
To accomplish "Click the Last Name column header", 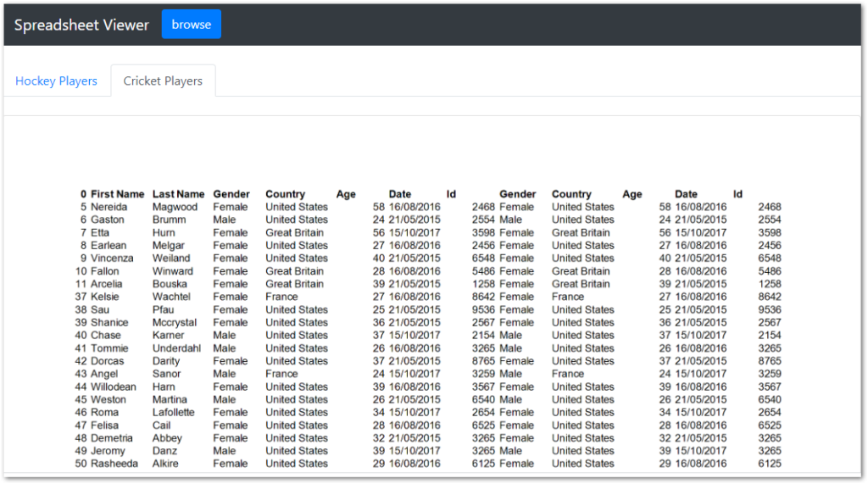I will coord(178,194).
